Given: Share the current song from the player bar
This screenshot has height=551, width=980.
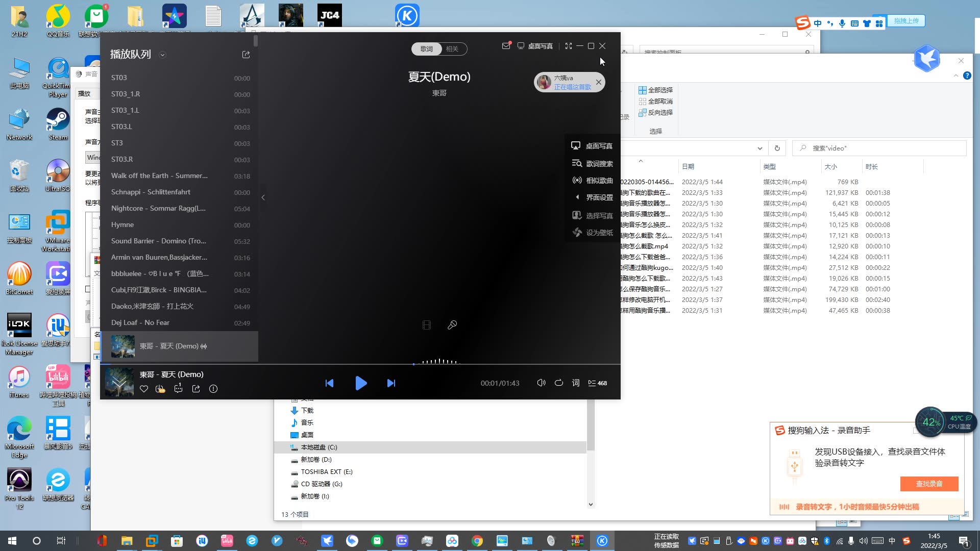Looking at the screenshot, I should click(x=196, y=389).
